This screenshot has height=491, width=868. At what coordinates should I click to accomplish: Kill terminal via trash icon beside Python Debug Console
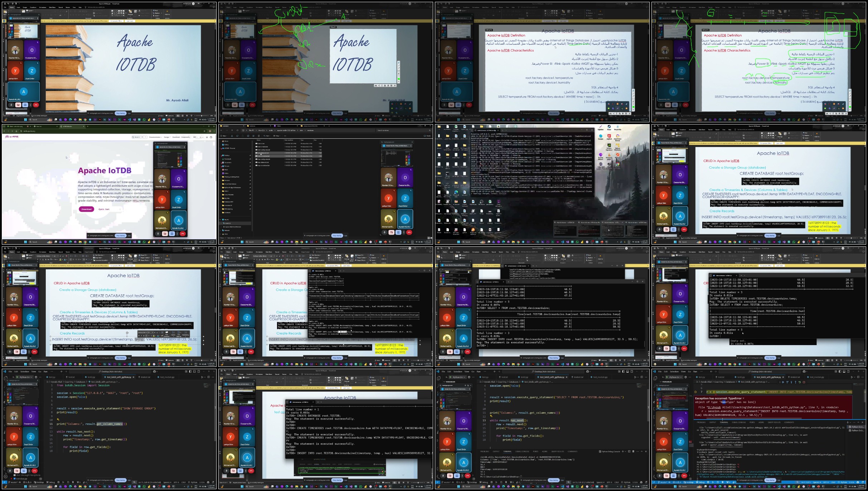click(633, 452)
